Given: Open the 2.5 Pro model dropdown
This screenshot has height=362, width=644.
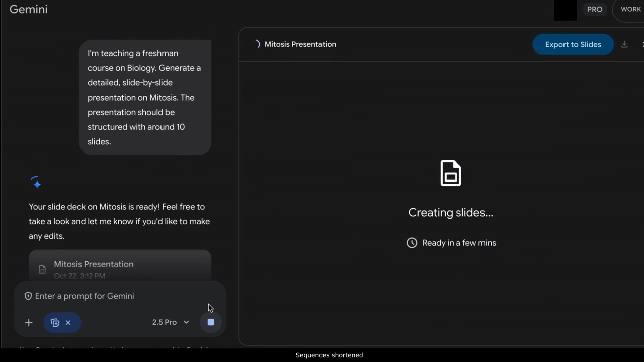Looking at the screenshot, I should (x=170, y=322).
